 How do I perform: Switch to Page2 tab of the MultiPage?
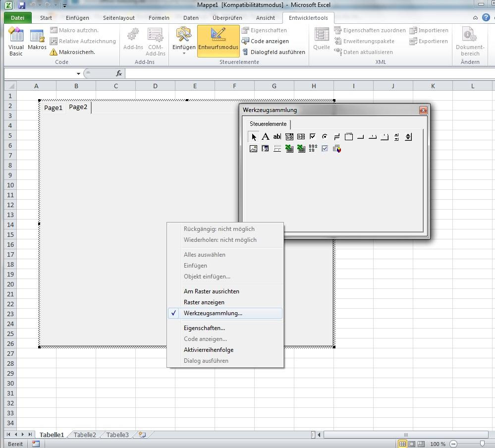click(x=78, y=107)
